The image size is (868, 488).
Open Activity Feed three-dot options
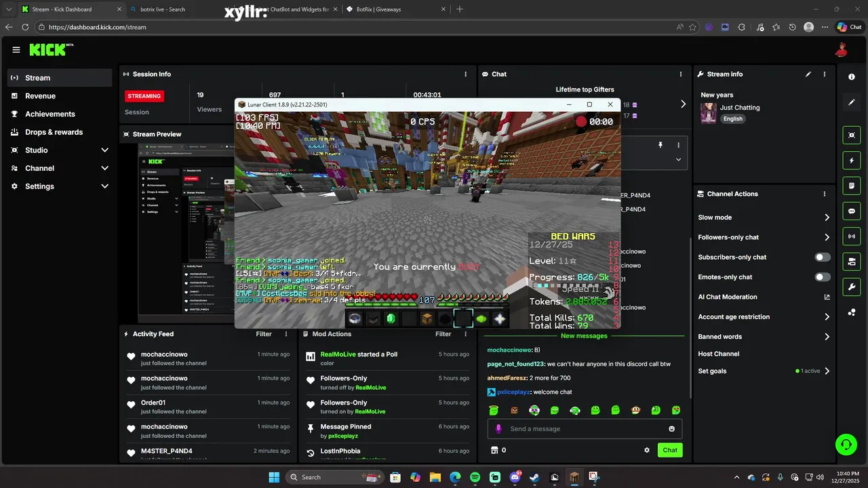pyautogui.click(x=286, y=334)
